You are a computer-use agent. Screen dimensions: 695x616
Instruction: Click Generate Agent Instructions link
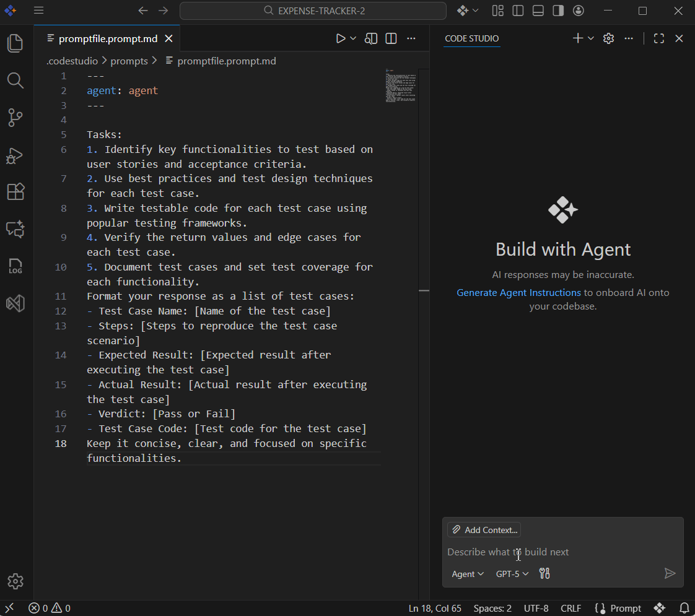(x=518, y=292)
